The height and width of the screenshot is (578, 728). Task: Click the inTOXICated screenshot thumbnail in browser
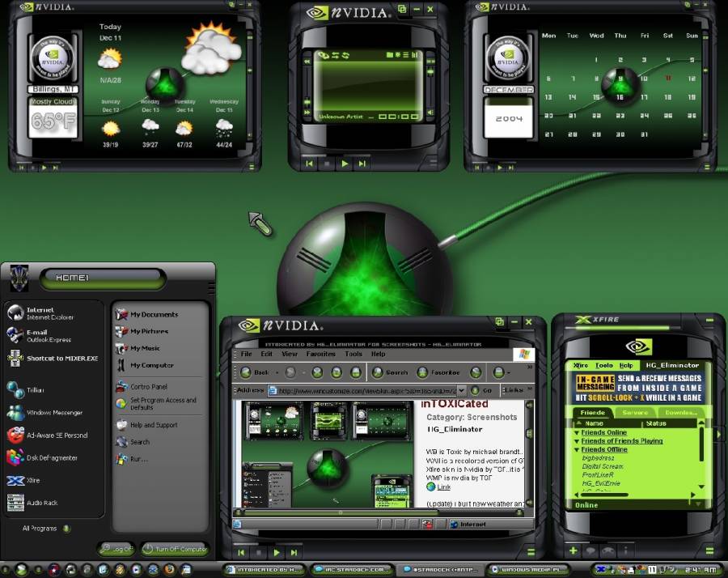(x=327, y=453)
